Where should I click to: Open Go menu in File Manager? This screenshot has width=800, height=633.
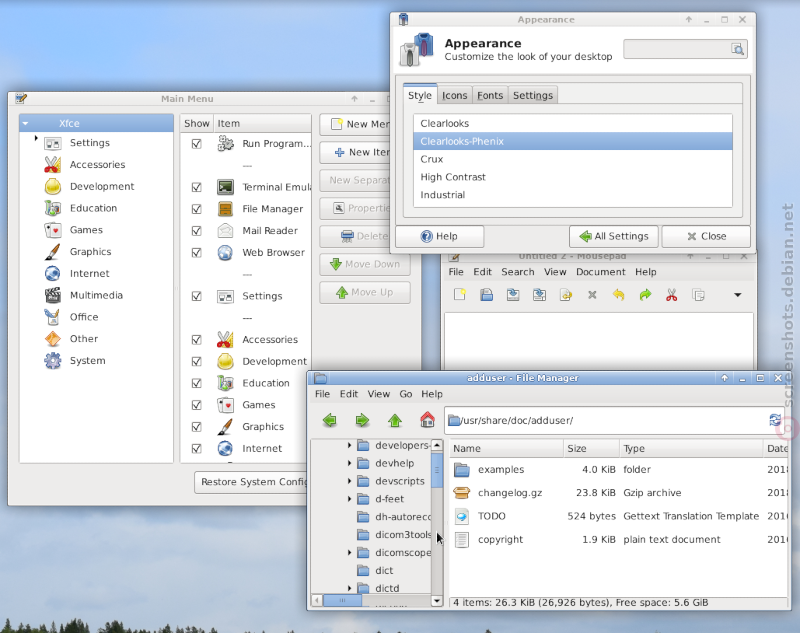[x=406, y=394]
